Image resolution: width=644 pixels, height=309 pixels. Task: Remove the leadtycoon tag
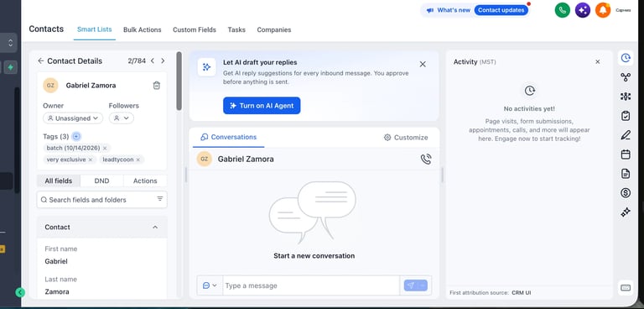[138, 160]
